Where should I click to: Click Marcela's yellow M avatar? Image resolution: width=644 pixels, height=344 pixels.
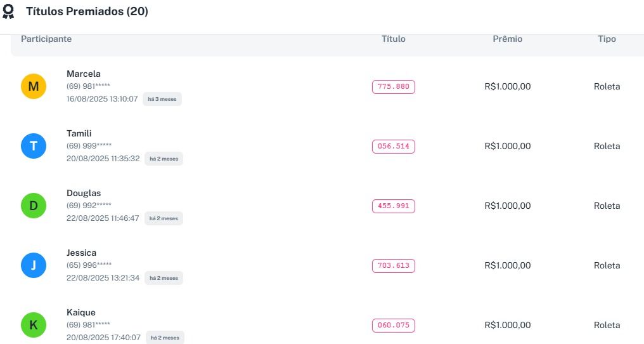pyautogui.click(x=34, y=86)
